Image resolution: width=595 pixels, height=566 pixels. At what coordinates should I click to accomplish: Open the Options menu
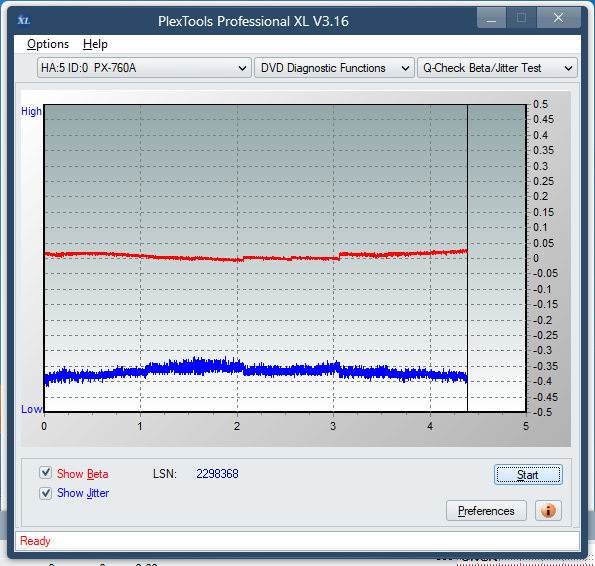tap(48, 44)
